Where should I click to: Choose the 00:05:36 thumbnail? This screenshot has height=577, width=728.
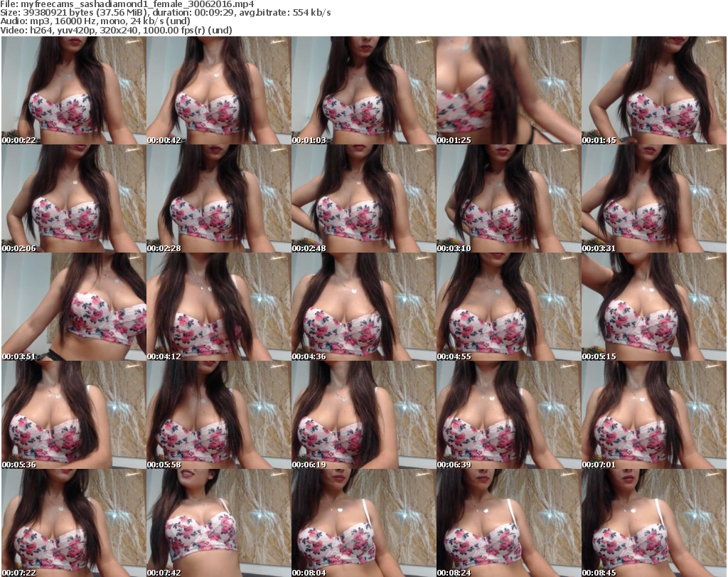pyautogui.click(x=73, y=415)
